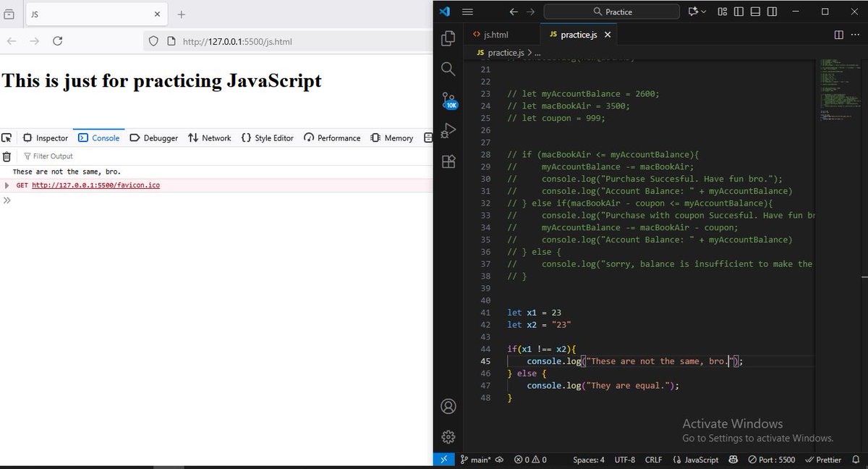Click line number 44 in the gutter

coord(485,349)
